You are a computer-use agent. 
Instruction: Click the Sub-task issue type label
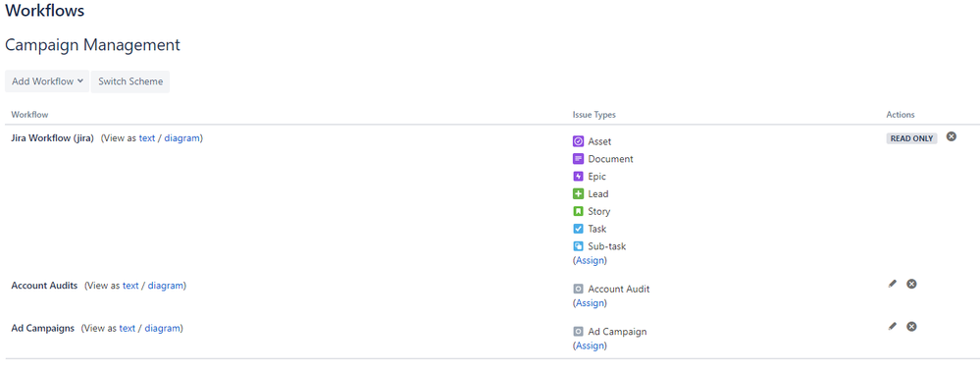click(607, 246)
